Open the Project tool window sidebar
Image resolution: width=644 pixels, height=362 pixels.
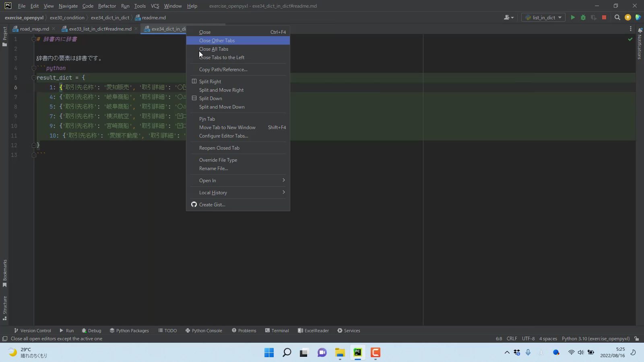(x=4, y=36)
